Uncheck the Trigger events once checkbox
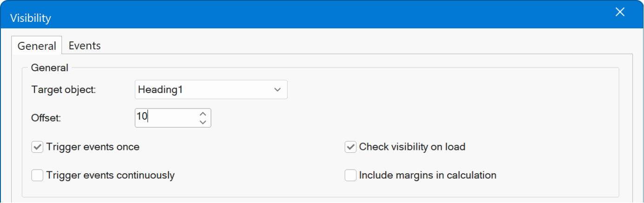644x203 pixels. (x=37, y=147)
